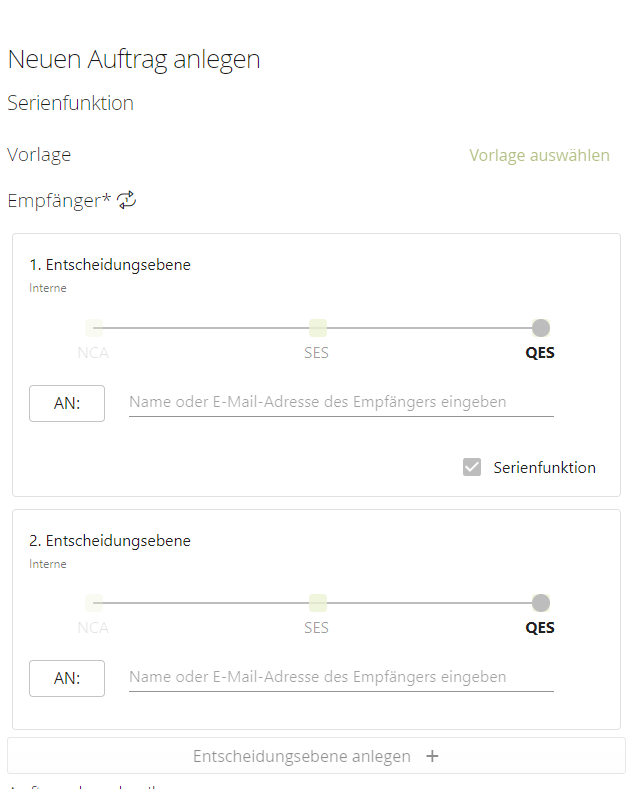Select QES point in 1. Entscheidungsebene
The height and width of the screenshot is (789, 635).
[x=540, y=328]
